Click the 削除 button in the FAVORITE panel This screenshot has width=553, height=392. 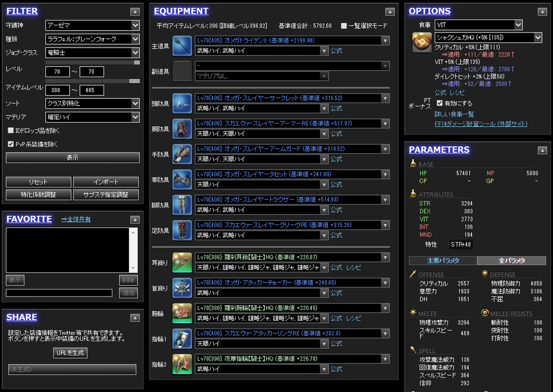[129, 280]
